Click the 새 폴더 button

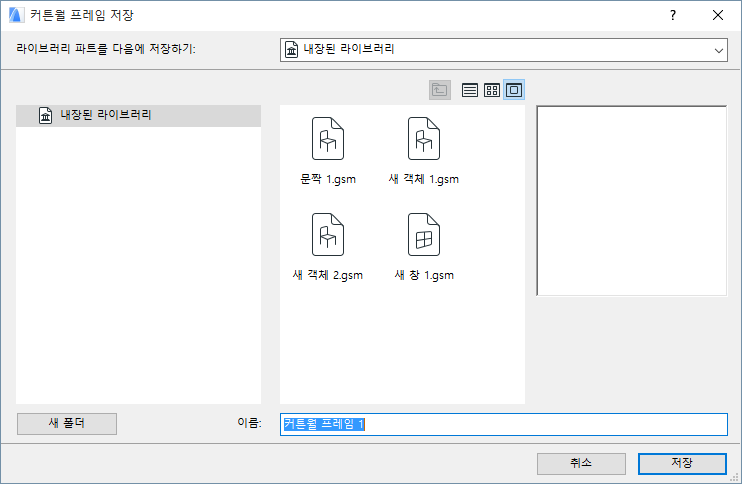(x=67, y=423)
